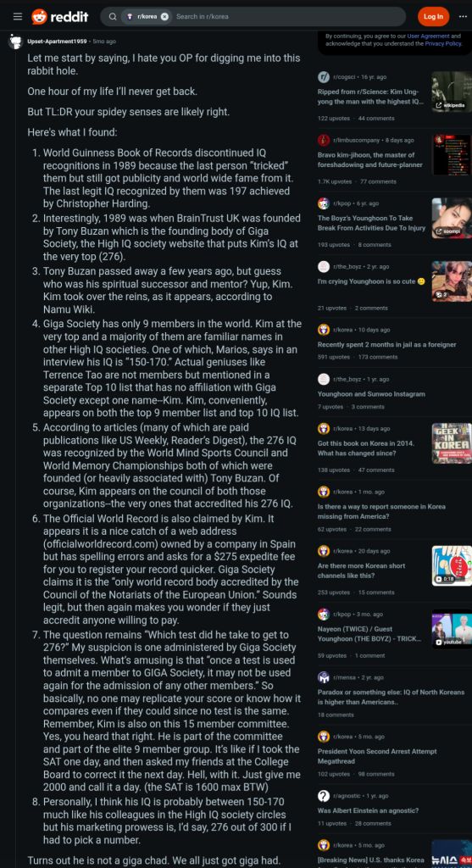Image resolution: width=472 pixels, height=868 pixels.
Task: Play the Korean short channels video thumbnail
Action: point(452,565)
